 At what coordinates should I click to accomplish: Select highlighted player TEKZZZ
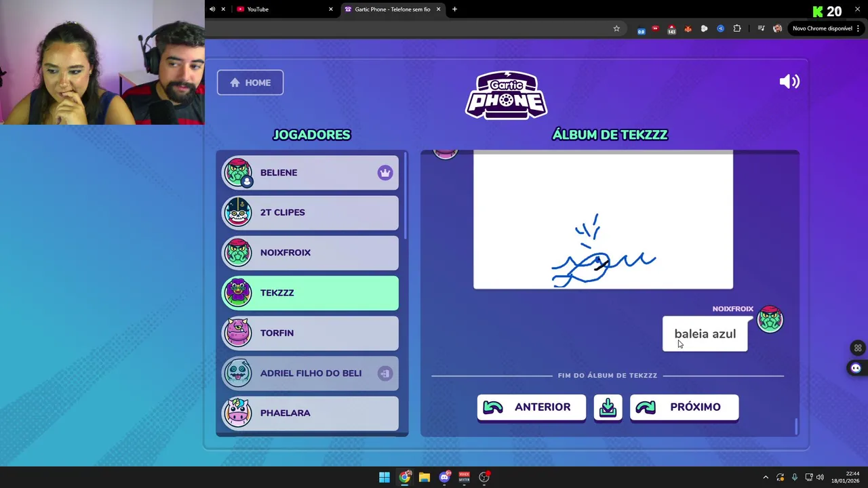pyautogui.click(x=311, y=293)
